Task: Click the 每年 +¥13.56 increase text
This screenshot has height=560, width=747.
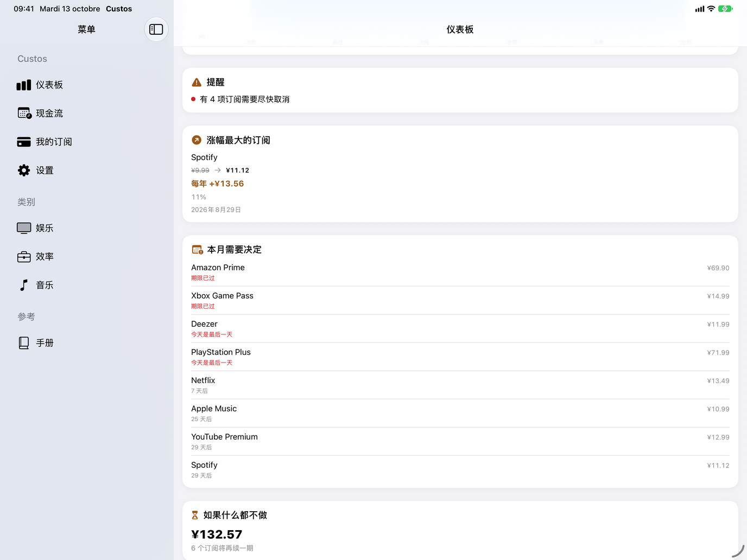Action: click(x=218, y=184)
